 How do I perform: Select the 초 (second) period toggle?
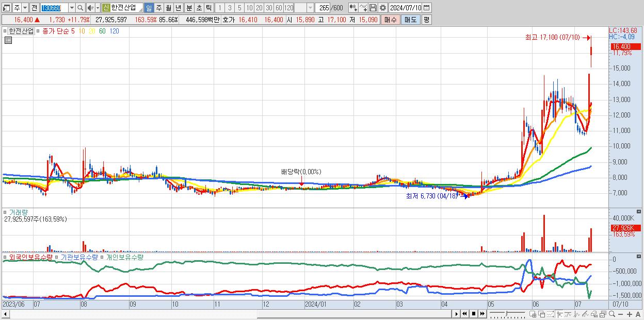[x=199, y=8]
